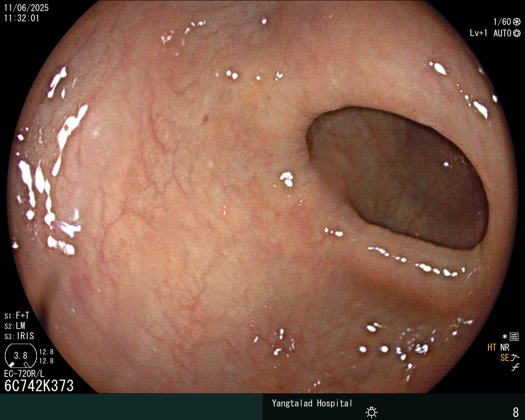Click the NR noise reduction indicator
Screen dimensions: 525x420
(x=504, y=347)
